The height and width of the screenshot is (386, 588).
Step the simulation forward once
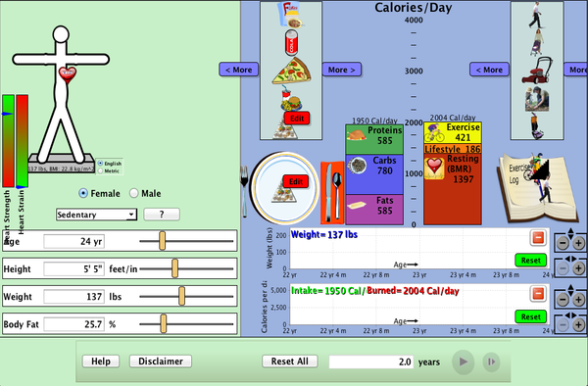[x=491, y=362]
